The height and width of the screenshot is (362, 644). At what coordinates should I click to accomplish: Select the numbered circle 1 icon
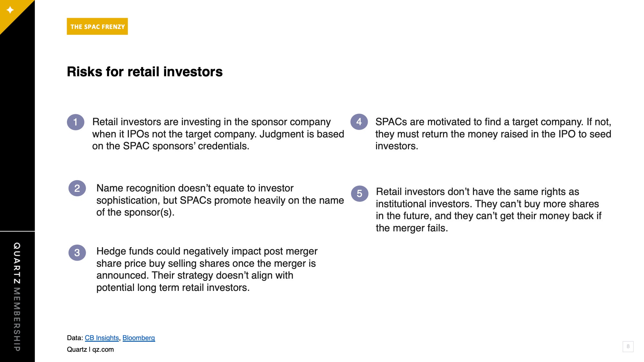[76, 122]
